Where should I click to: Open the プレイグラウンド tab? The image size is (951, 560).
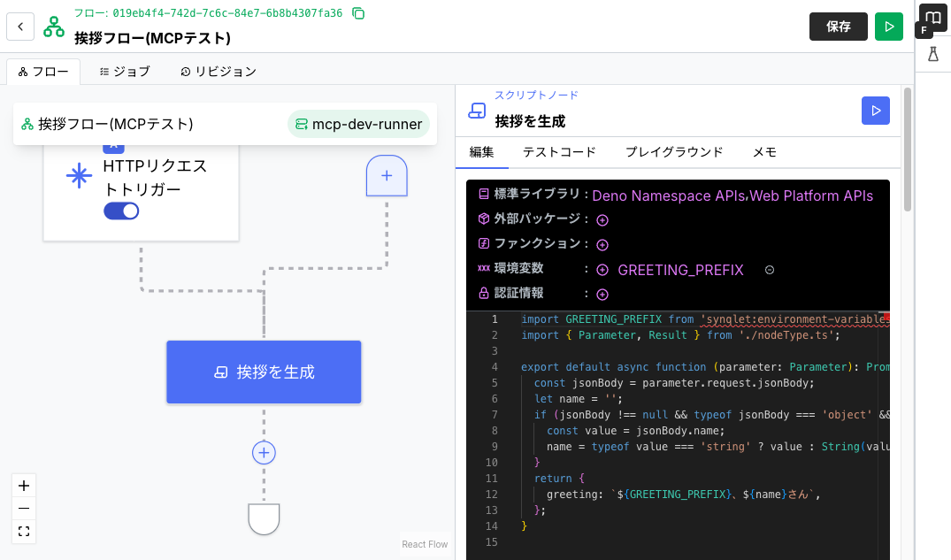(674, 151)
